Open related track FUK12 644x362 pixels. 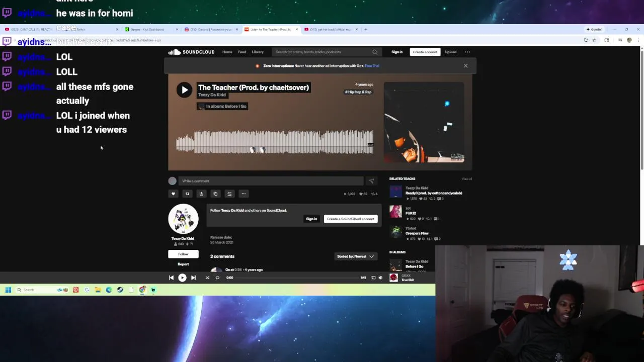pyautogui.click(x=411, y=213)
